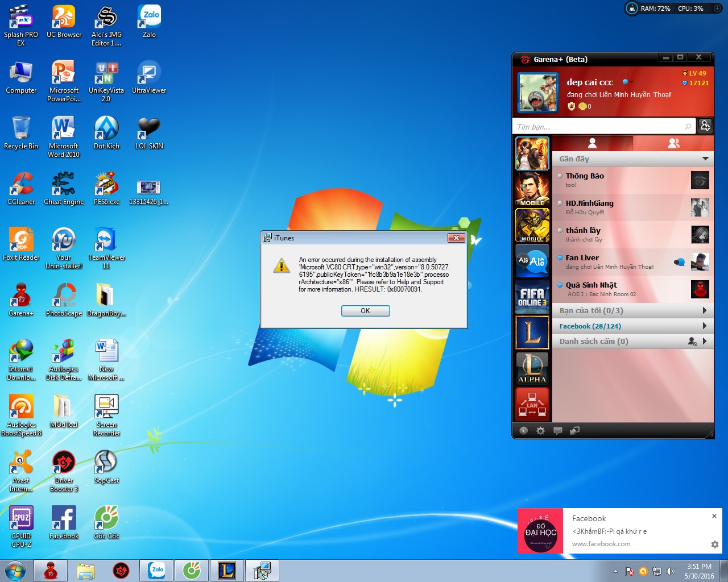This screenshot has width=728, height=582.
Task: Open the thánh lầy contact row
Action: (x=633, y=235)
